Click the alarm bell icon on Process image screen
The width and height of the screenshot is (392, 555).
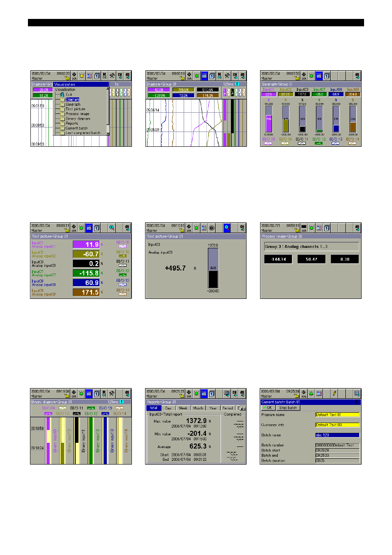coord(311,227)
